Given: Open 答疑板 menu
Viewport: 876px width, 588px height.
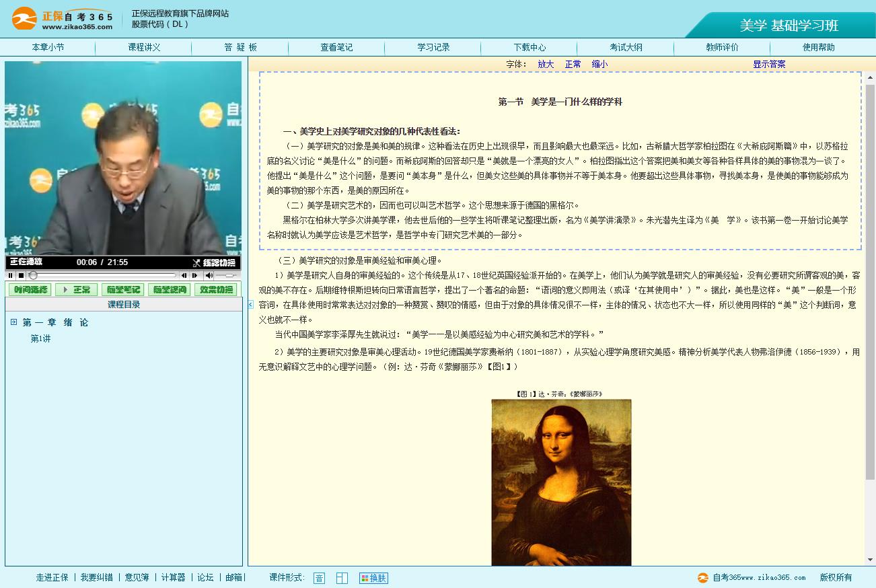Looking at the screenshot, I should click(x=240, y=47).
